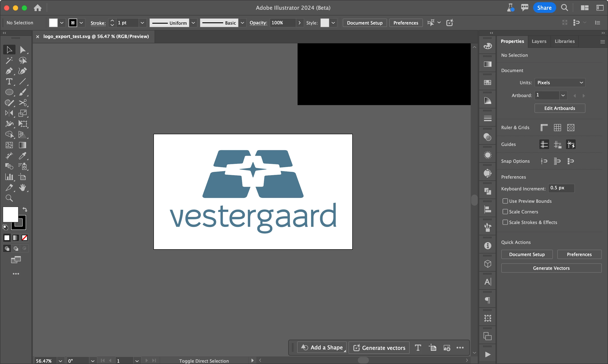Switch to the Layers tab
This screenshot has height=364, width=608.
[539, 41]
